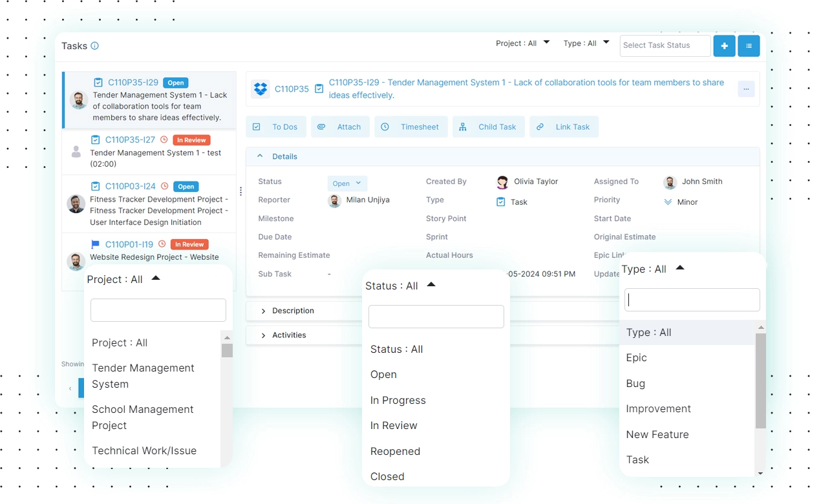Click the Select Task Status input field
Screen dimensions: 821x504
665,45
